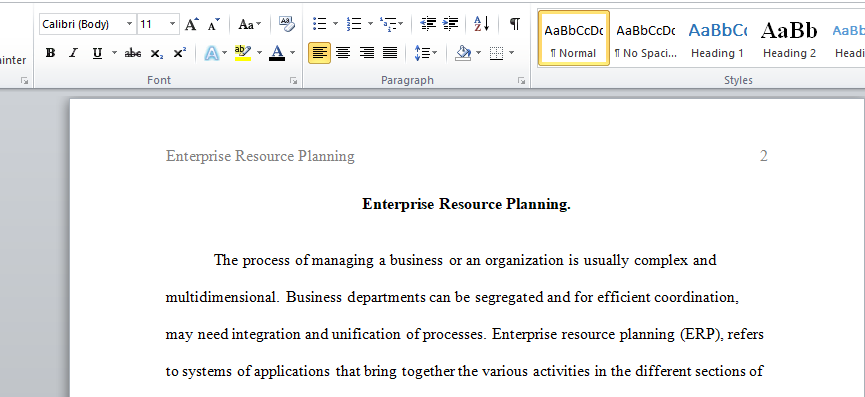Toggle Italic formatting
This screenshot has height=397, width=865.
click(x=73, y=53)
